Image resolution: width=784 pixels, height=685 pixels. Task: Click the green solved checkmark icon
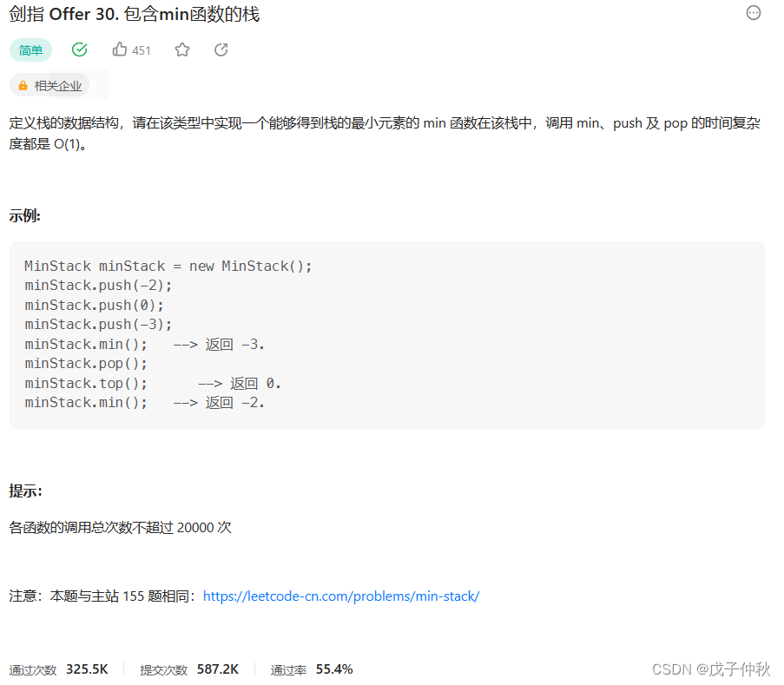click(79, 49)
